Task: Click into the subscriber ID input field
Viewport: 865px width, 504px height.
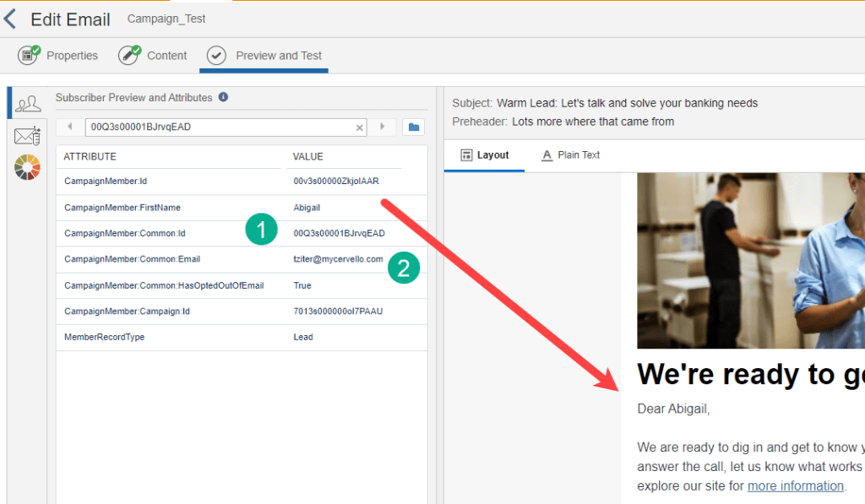Action: coord(220,127)
